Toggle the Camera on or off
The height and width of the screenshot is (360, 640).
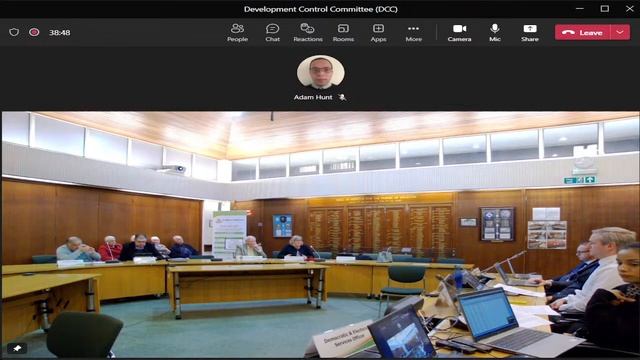click(459, 33)
